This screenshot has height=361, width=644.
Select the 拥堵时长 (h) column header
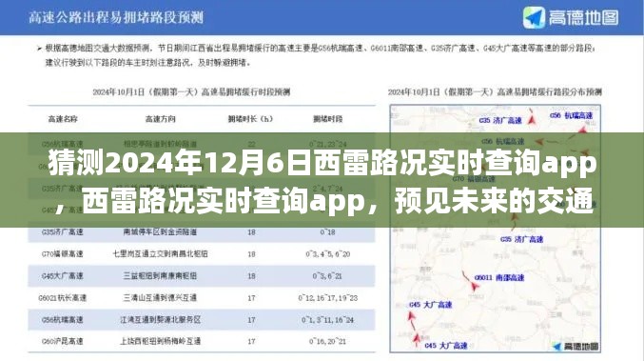click(250, 119)
